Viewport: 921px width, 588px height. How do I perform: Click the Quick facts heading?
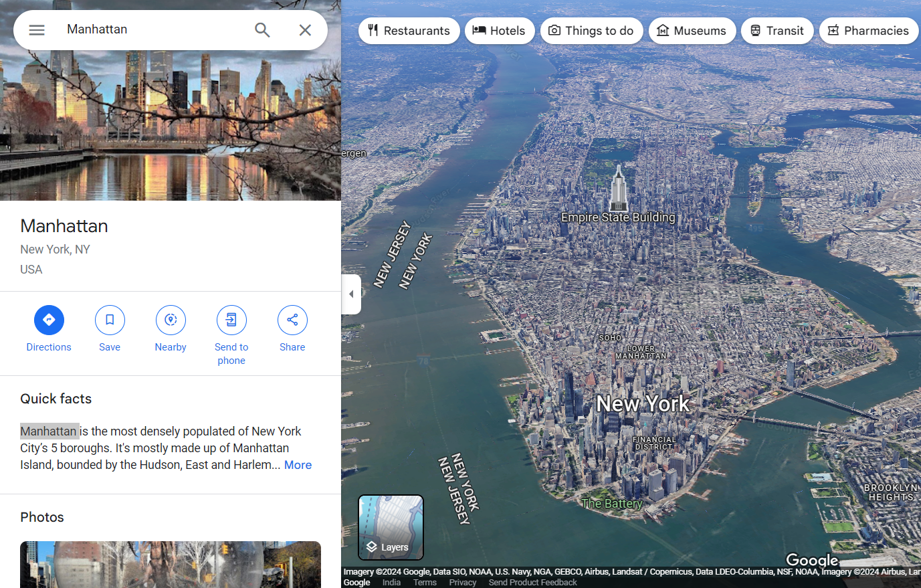point(56,399)
